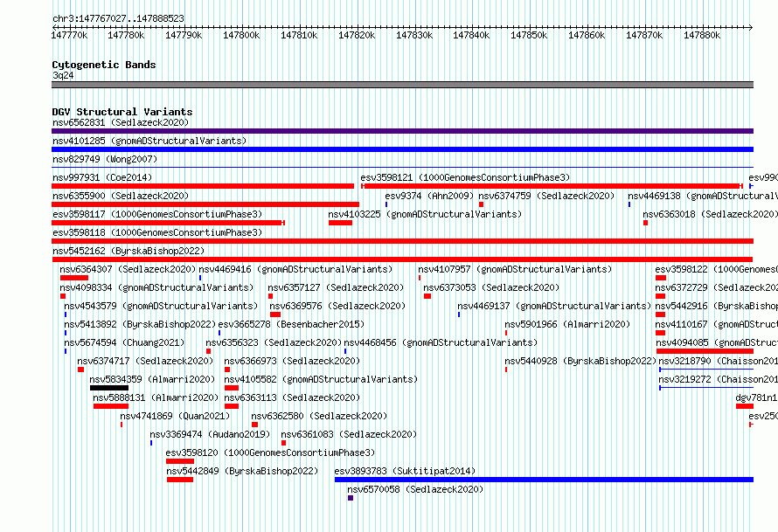Screen dimensions: 778x532
Task: Click esv3665278 (Besenbacher2015) label
Action: pyautogui.click(x=291, y=324)
